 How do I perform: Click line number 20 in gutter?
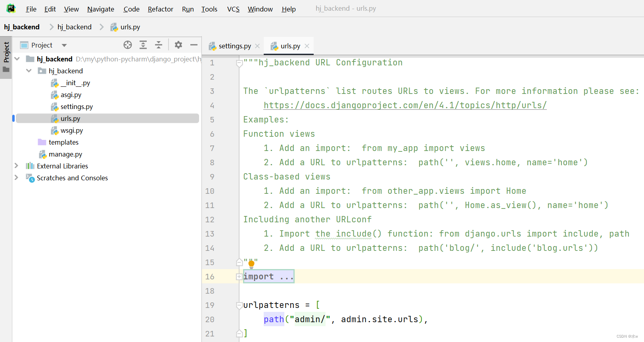[210, 319]
